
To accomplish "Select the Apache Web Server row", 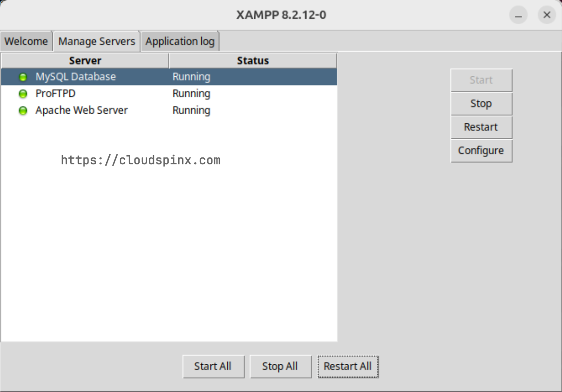I will point(169,110).
